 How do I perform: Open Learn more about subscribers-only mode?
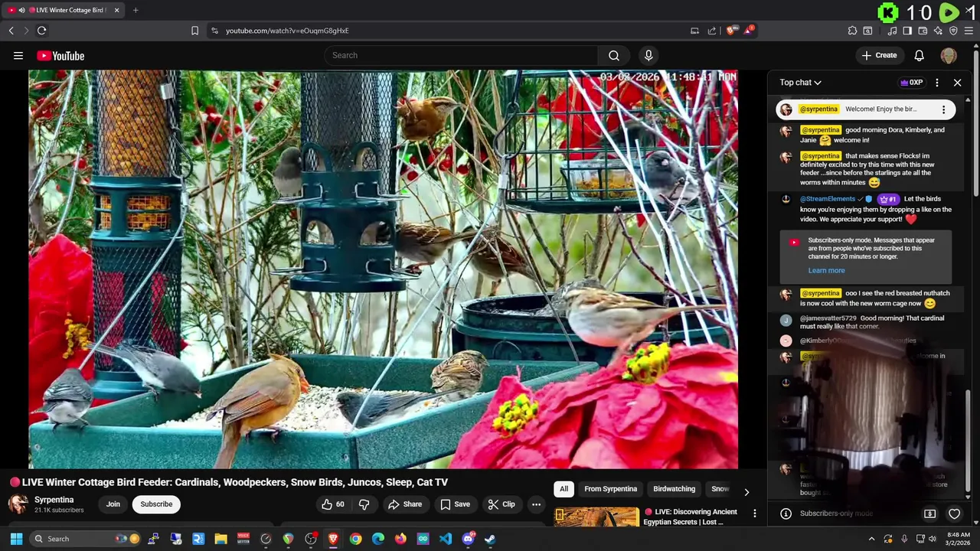point(826,270)
